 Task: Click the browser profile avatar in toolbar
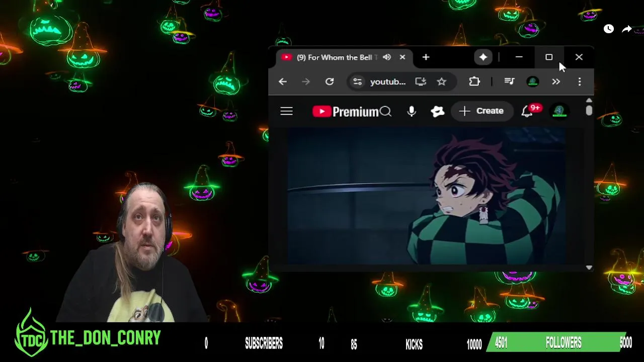tap(533, 81)
